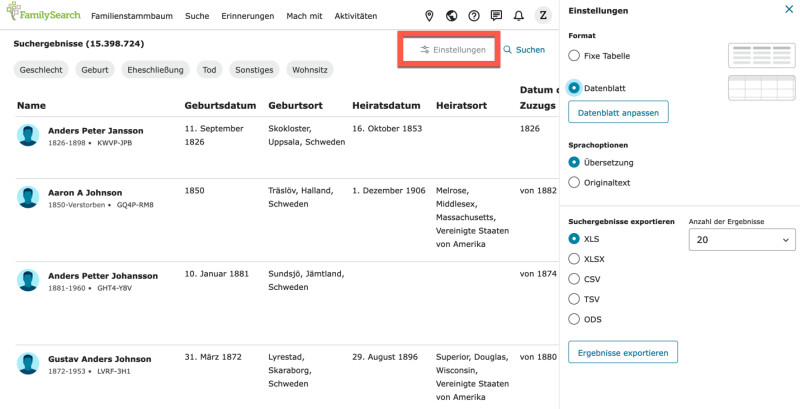Click the ID LVRF-3H1
The width and height of the screenshot is (800, 409).
114,372
